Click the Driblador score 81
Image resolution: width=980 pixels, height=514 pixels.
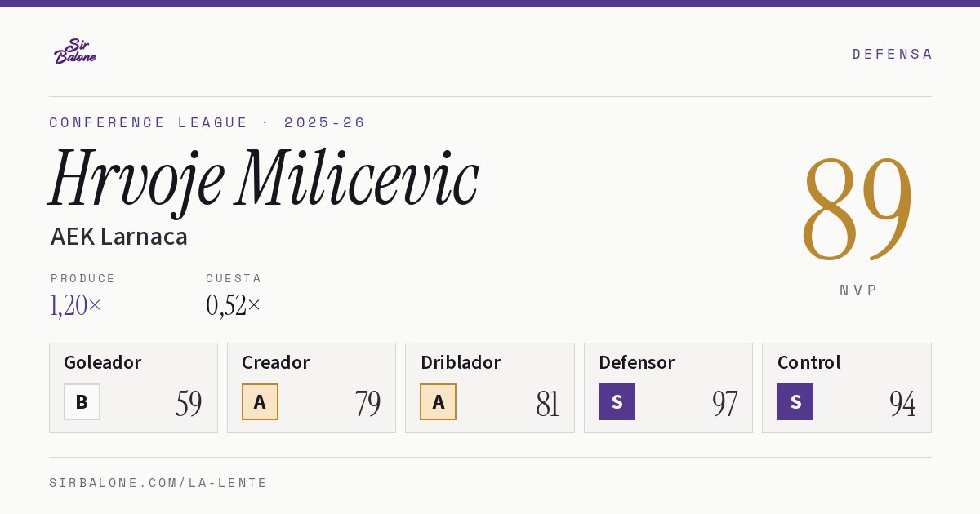[x=547, y=404]
